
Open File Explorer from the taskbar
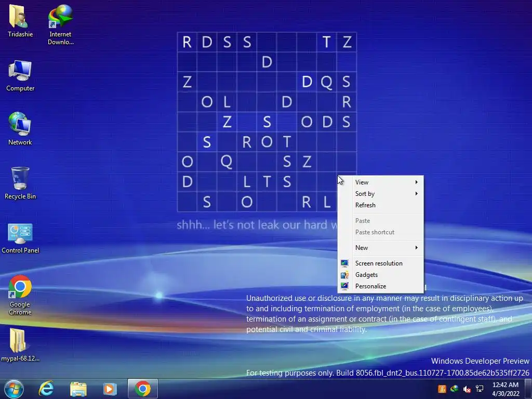click(78, 389)
